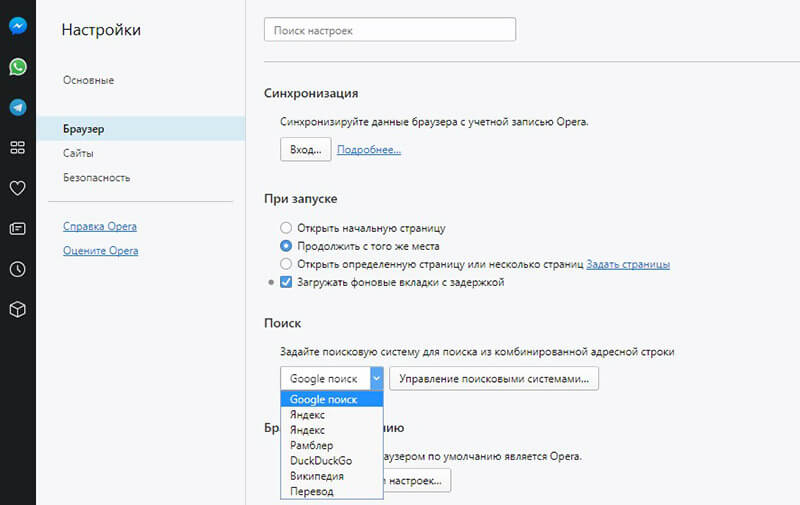800x505 pixels.
Task: Open Telegram in the Opera sidebar
Action: [18, 107]
